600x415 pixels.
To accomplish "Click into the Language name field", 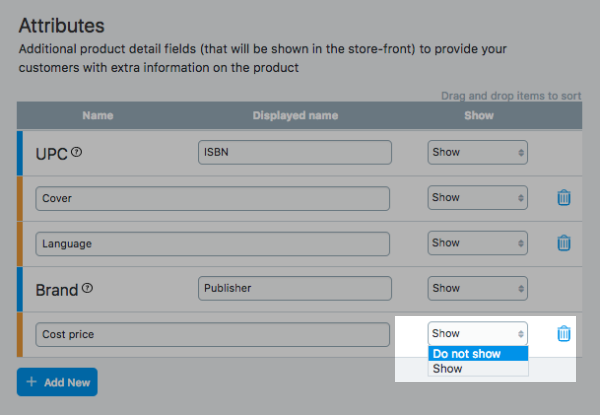I will click(212, 243).
